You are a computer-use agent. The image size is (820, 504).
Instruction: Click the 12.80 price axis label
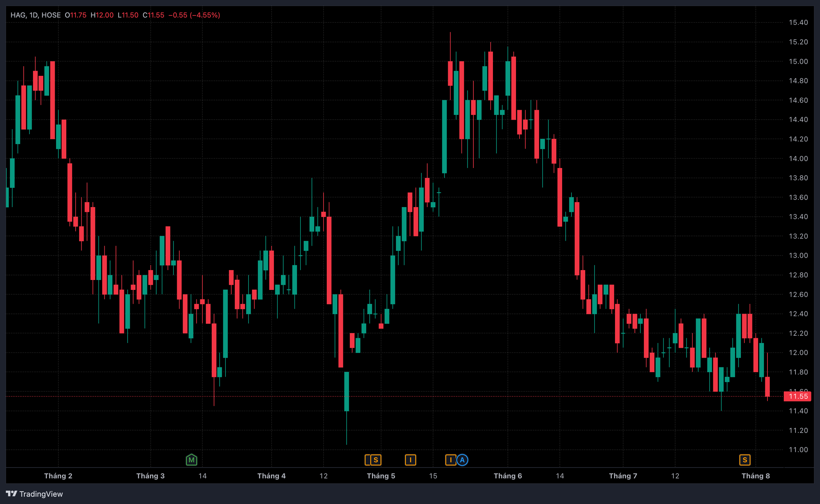(798, 275)
